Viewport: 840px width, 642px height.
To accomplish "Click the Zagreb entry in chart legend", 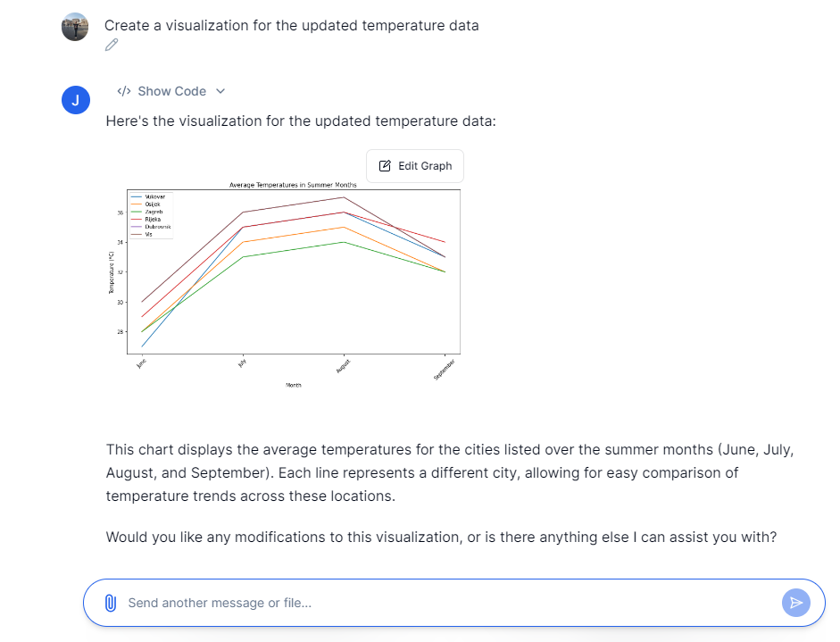I will [x=154, y=212].
